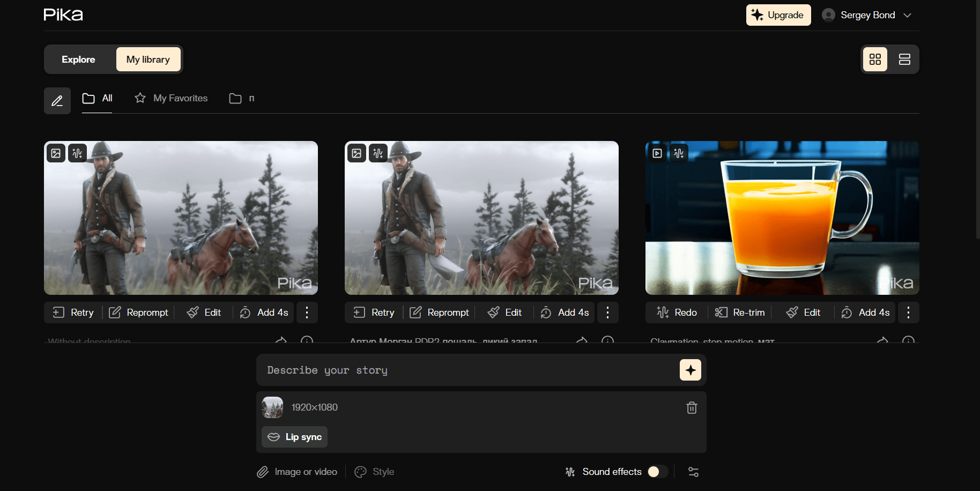
Task: Click the pencil edit folders icon
Action: coord(57,100)
